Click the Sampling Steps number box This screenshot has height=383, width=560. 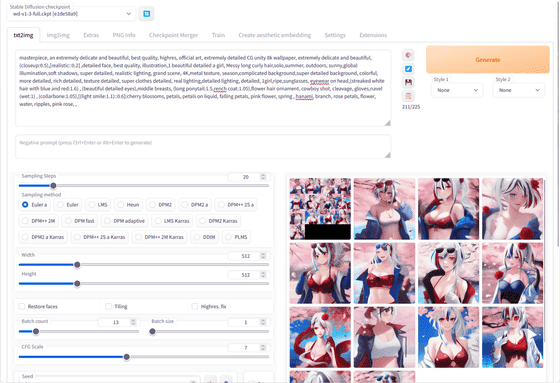pos(249,177)
